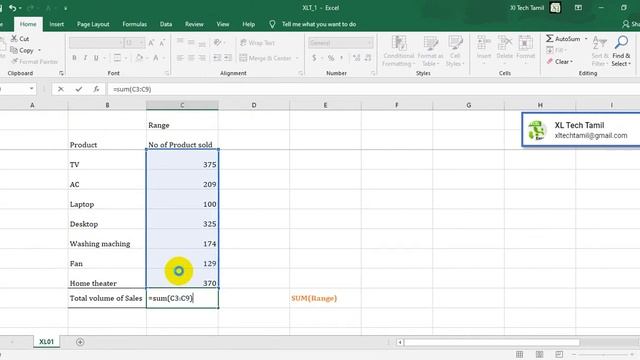Screen dimensions: 640x360
Task: Open the font name dropdown
Action: tap(120, 43)
